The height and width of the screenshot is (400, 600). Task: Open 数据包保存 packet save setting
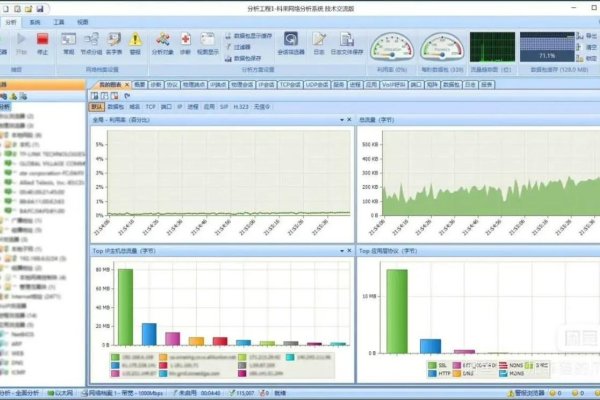pos(243,58)
